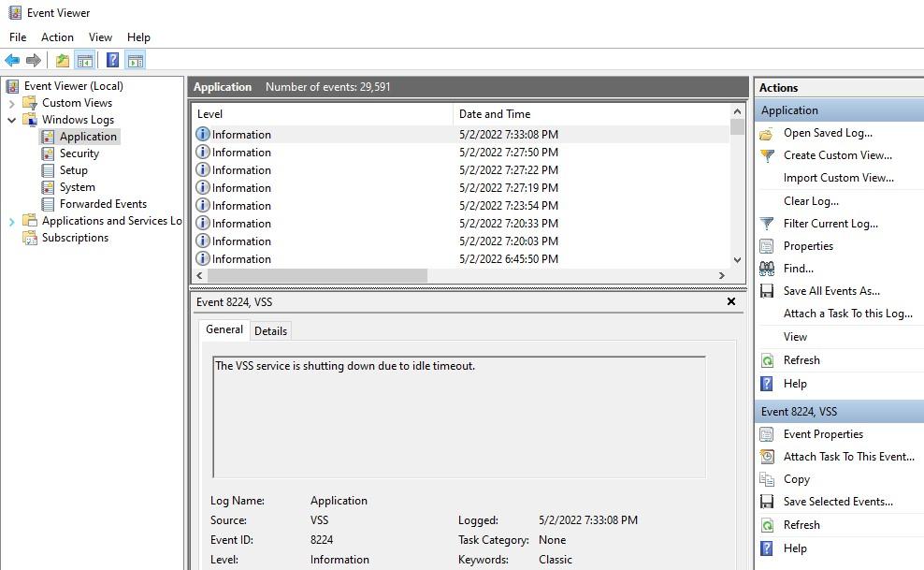Click Refresh under Application actions
924x570 pixels.
(801, 360)
